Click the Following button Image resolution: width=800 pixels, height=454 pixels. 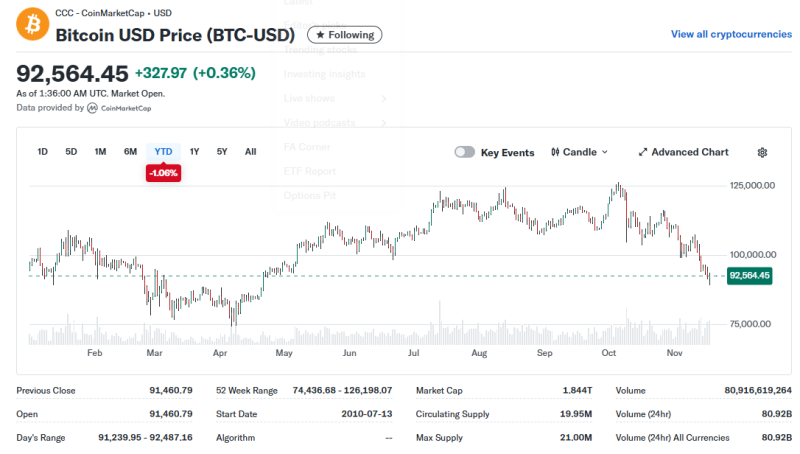(344, 35)
